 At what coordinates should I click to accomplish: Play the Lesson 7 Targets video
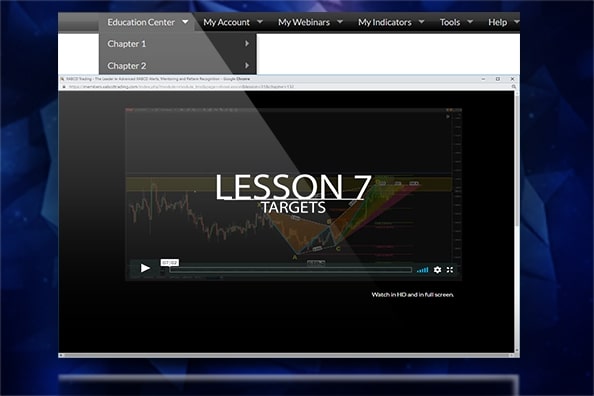145,268
